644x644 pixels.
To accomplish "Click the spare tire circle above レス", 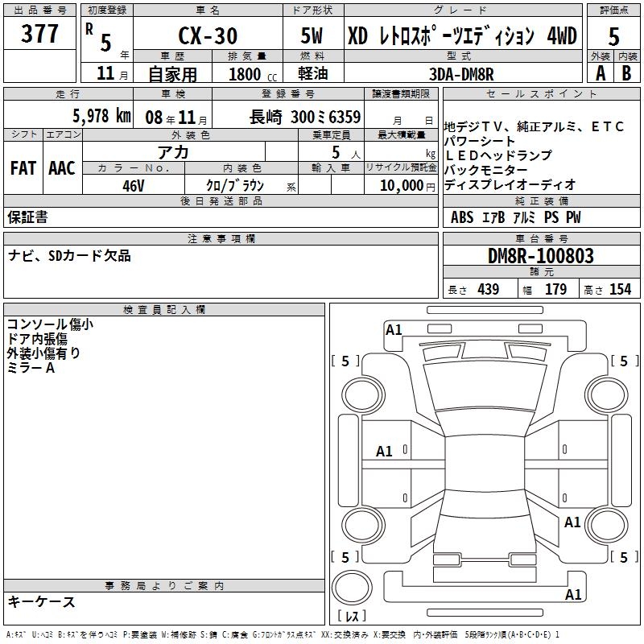I will coord(352,588).
